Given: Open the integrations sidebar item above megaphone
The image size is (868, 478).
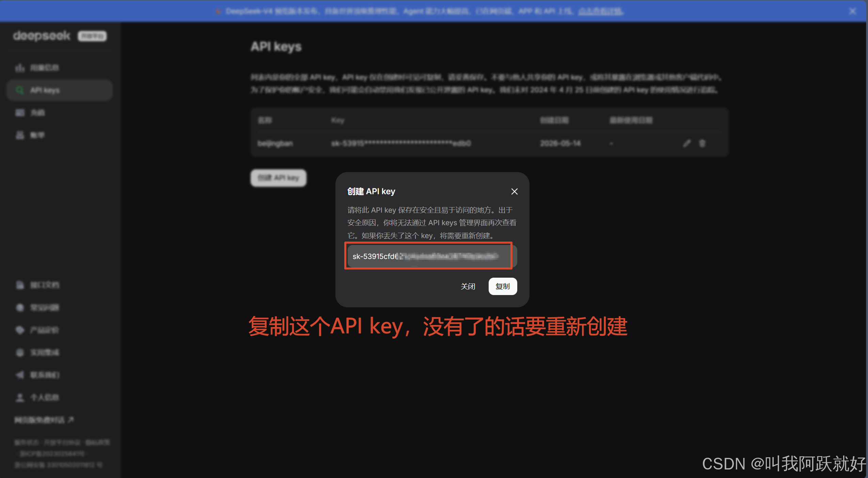Looking at the screenshot, I should pos(60,352).
